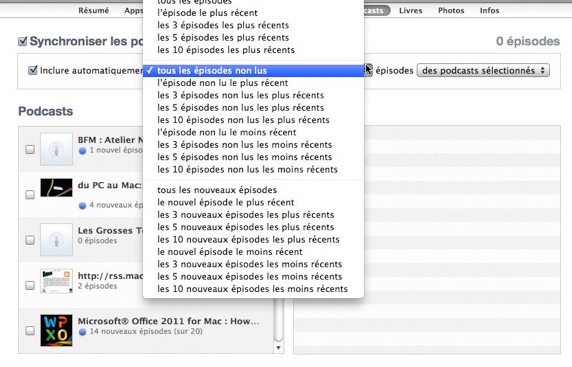Image resolution: width=572 pixels, height=367 pixels.
Task: Switch to the Livres tab
Action: (x=410, y=10)
